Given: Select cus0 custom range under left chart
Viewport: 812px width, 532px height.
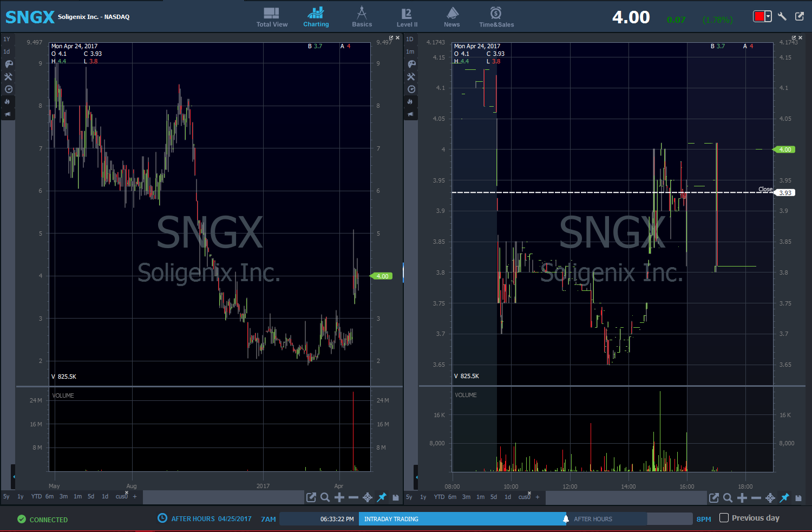Looking at the screenshot, I should pyautogui.click(x=122, y=497).
